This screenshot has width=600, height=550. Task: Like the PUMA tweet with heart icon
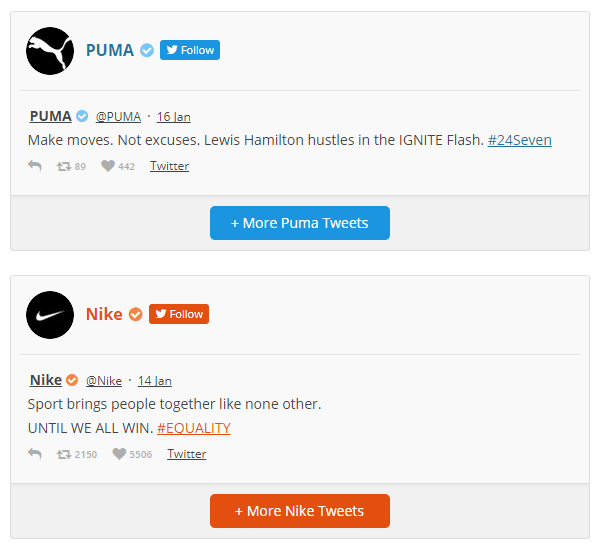(108, 166)
